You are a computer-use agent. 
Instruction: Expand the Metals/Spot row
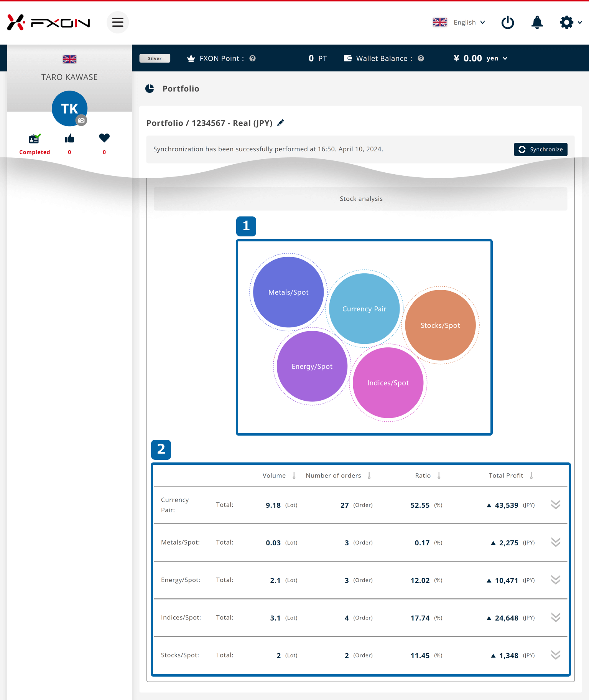556,542
